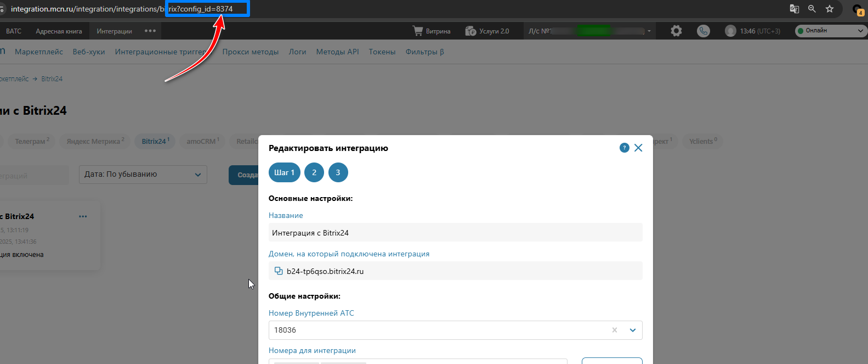Open the Интеграции top menu item
Image resolution: width=868 pixels, height=364 pixels.
pyautogui.click(x=114, y=31)
